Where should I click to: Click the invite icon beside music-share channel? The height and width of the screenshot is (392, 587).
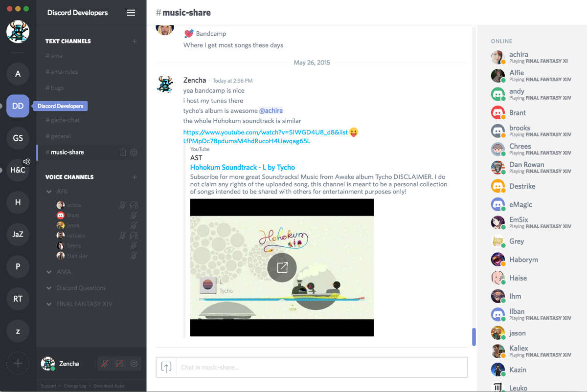click(123, 152)
